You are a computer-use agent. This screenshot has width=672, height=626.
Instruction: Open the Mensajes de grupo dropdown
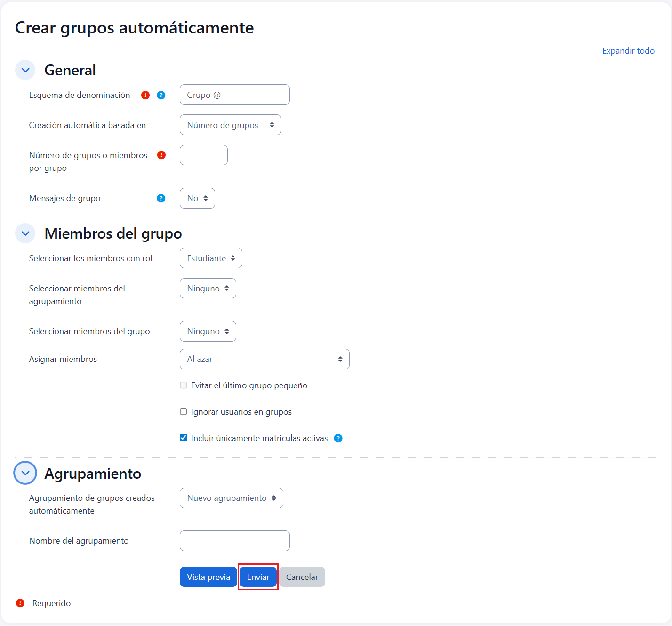pos(197,198)
